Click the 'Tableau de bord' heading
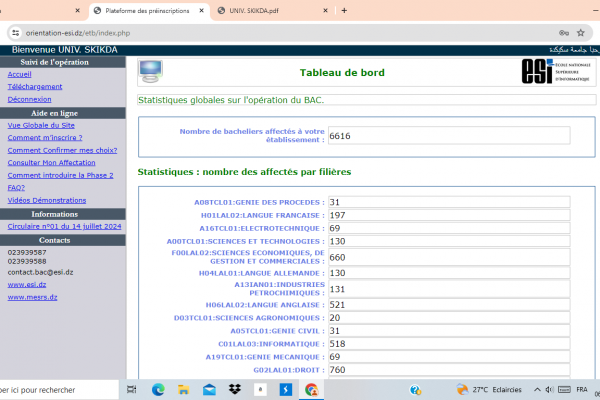Screen dimensions: 600x400 coord(342,72)
